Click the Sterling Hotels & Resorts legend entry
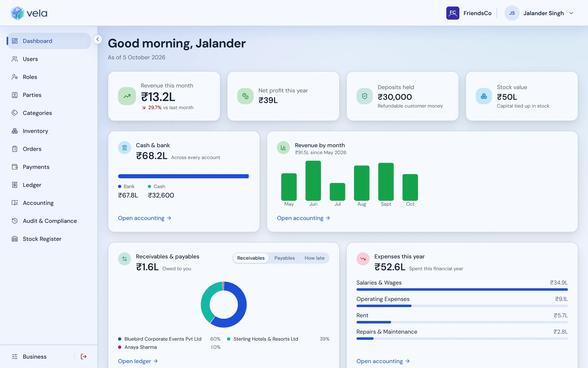This screenshot has width=588, height=368. pyautogui.click(x=278, y=339)
